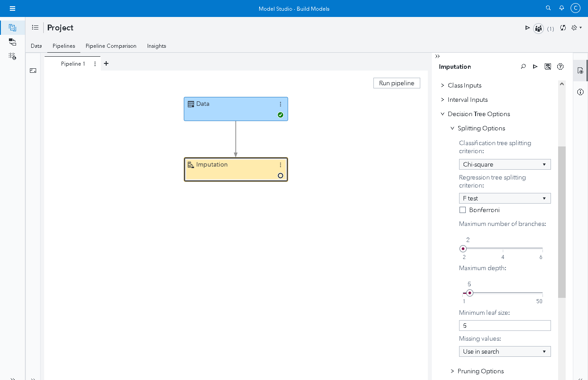Open Help using the question mark icon
Screen dimensions: 588x380
[x=560, y=66]
